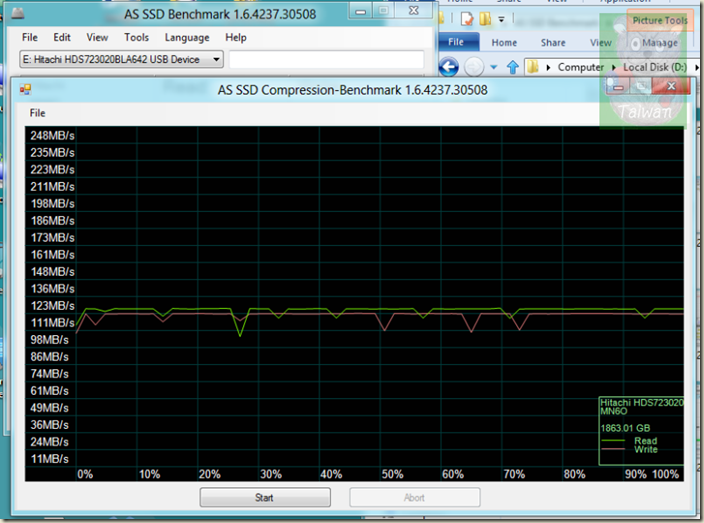Open Edit menu in AS SSD Benchmark

(62, 37)
